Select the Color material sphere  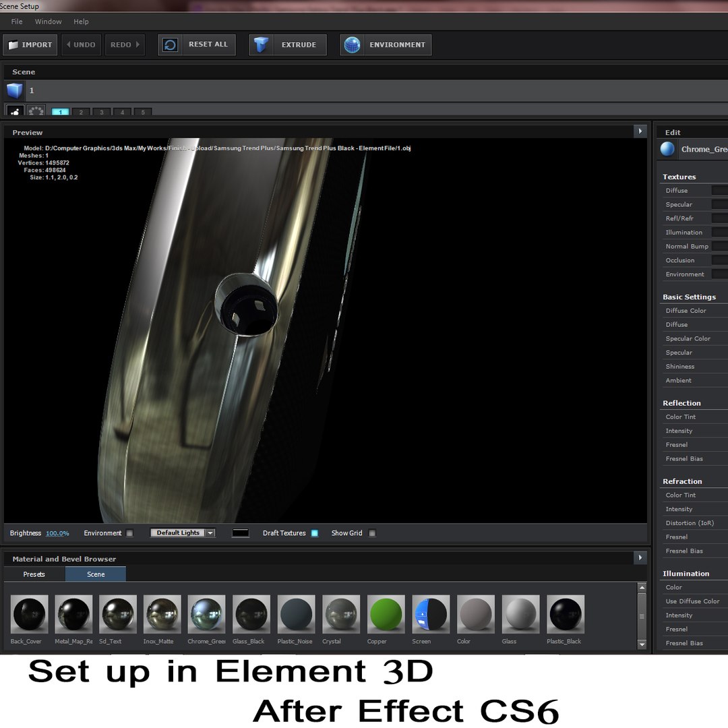coord(476,614)
